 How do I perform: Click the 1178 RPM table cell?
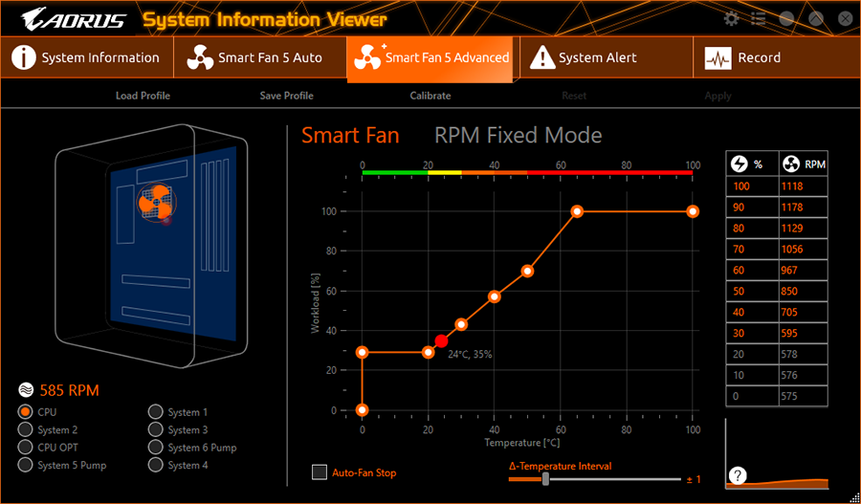click(x=803, y=207)
